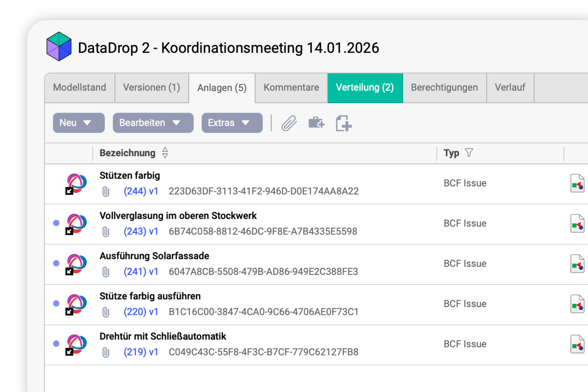
Task: Click blue dot marker on Stütze farbig ausführen
Action: pos(56,303)
